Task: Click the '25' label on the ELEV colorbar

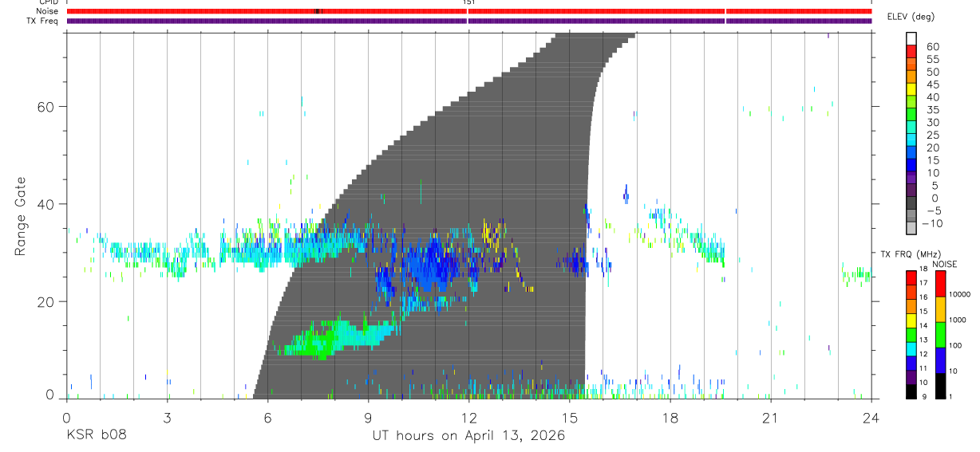Action: click(x=932, y=136)
